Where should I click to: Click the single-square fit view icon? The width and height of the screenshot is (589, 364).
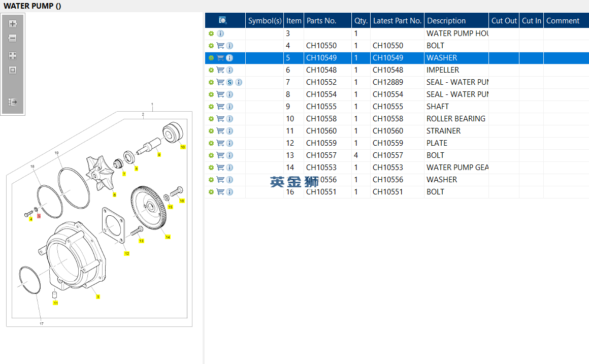13,70
